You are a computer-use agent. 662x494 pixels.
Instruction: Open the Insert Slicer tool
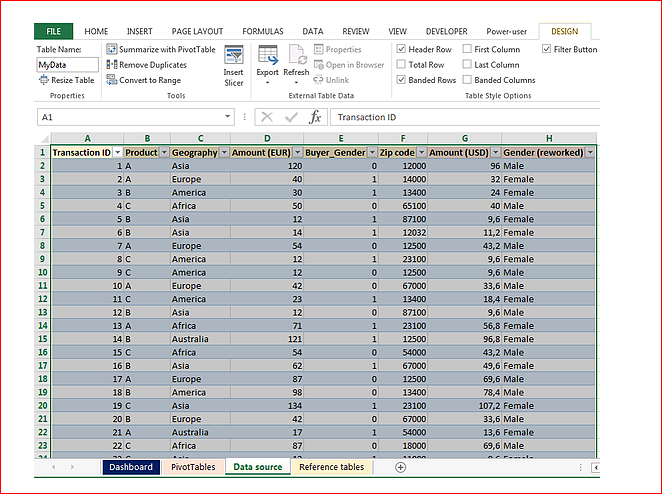(x=233, y=66)
